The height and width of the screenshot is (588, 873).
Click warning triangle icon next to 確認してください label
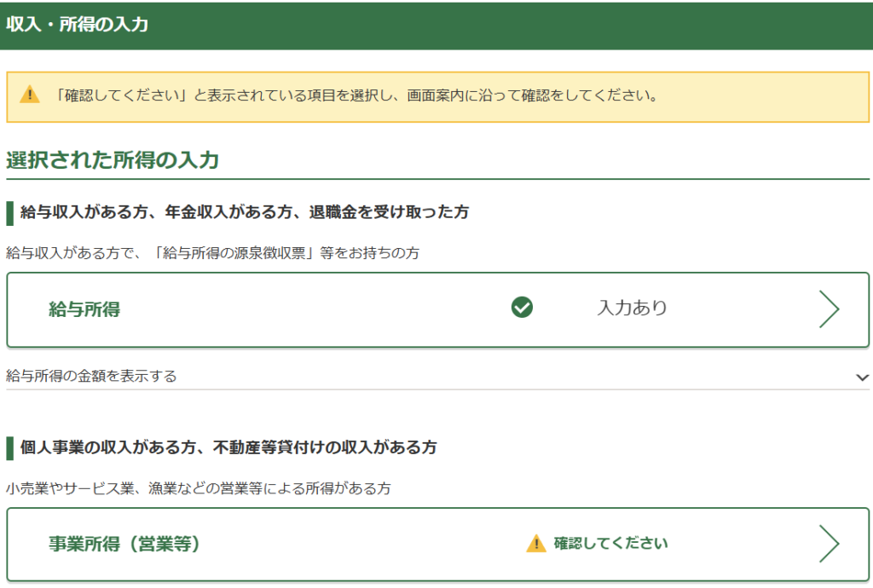coord(535,543)
